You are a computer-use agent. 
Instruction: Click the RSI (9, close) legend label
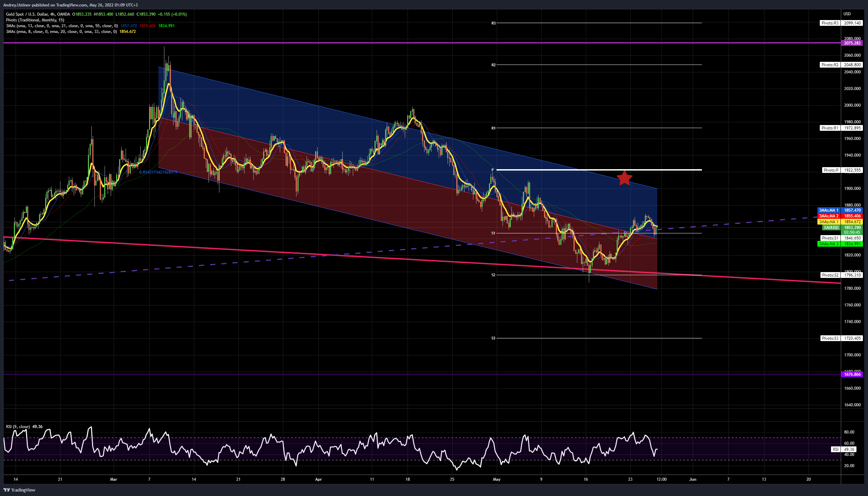(18, 426)
